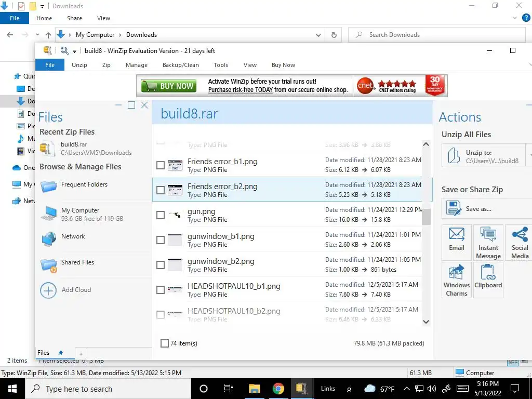Open the WinZip File tab
The image size is (532, 399).
[x=50, y=65]
